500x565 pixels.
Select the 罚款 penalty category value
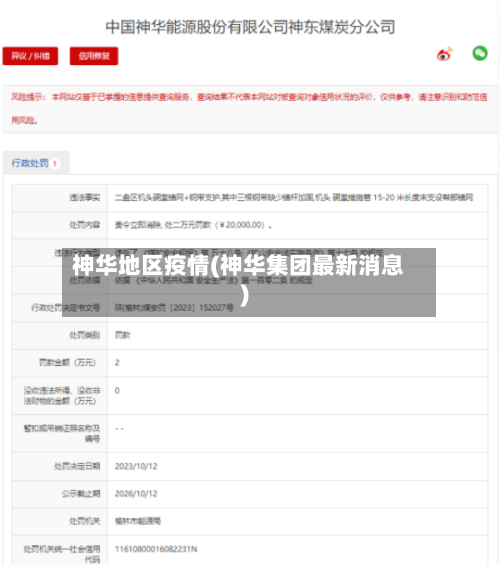pos(122,335)
